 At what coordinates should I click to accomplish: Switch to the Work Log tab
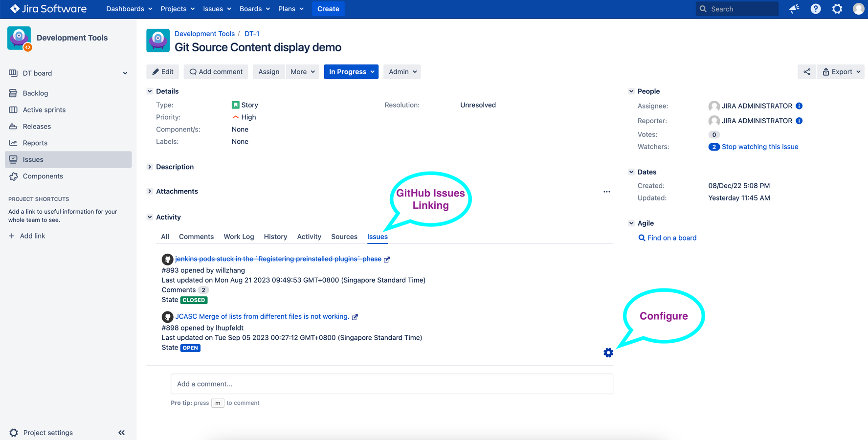(239, 237)
